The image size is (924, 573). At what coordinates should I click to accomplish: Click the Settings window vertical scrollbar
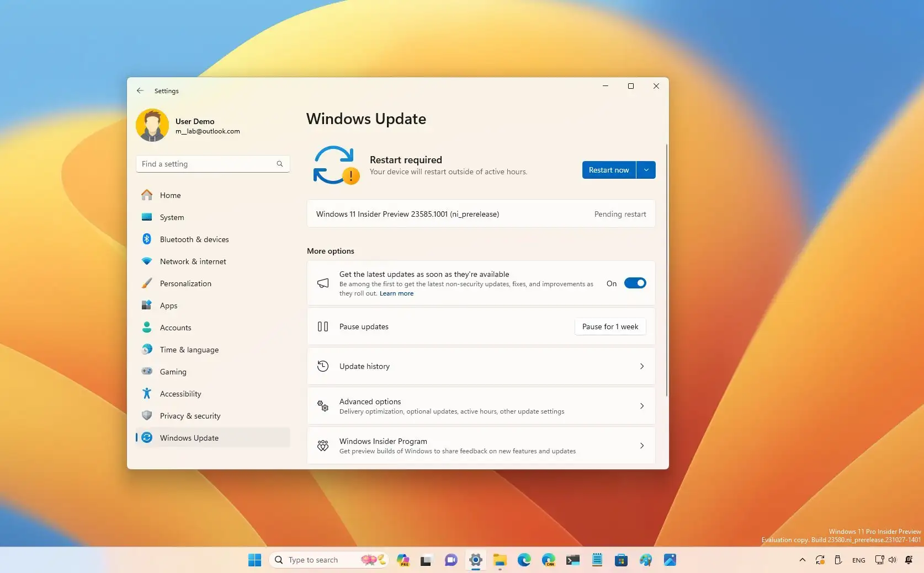point(667,270)
